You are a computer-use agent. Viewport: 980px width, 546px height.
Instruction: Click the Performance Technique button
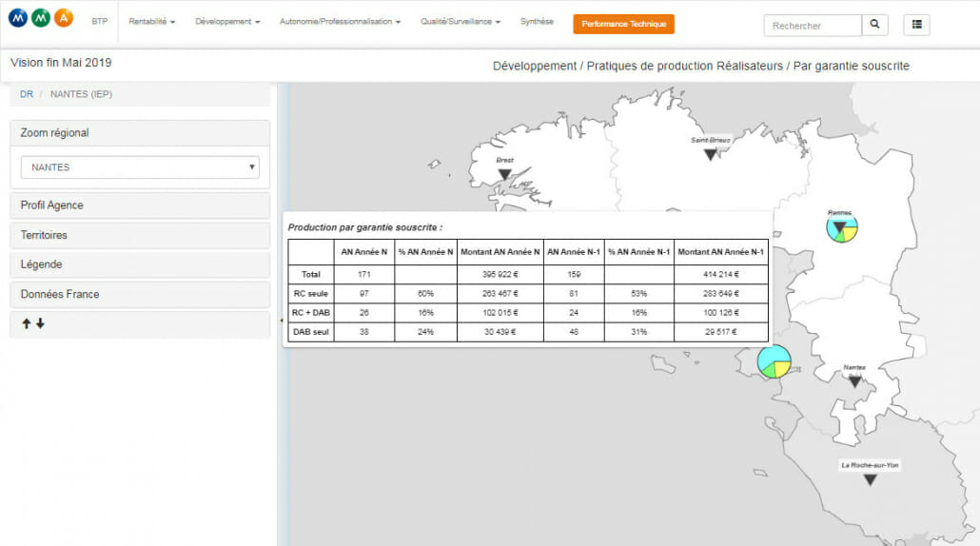[624, 24]
